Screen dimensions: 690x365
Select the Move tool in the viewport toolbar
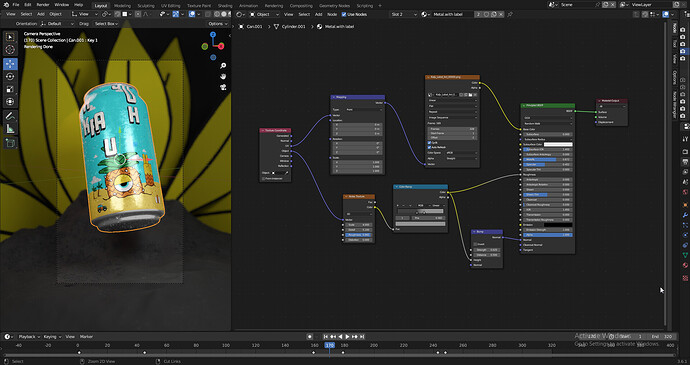coord(11,64)
